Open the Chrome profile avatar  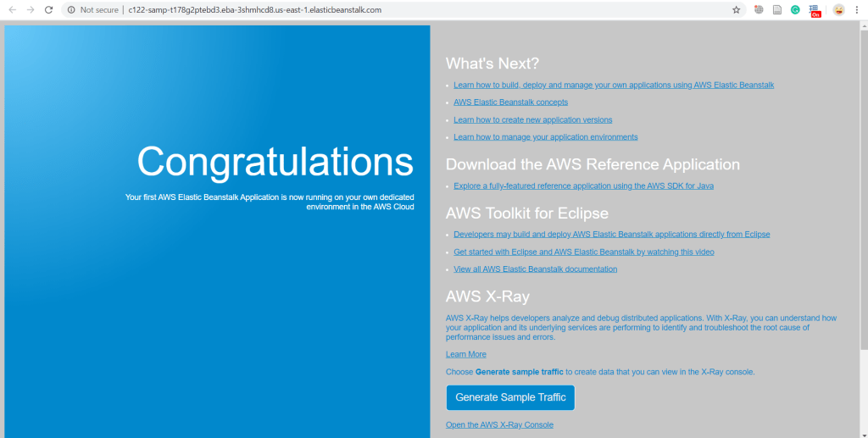[838, 10]
